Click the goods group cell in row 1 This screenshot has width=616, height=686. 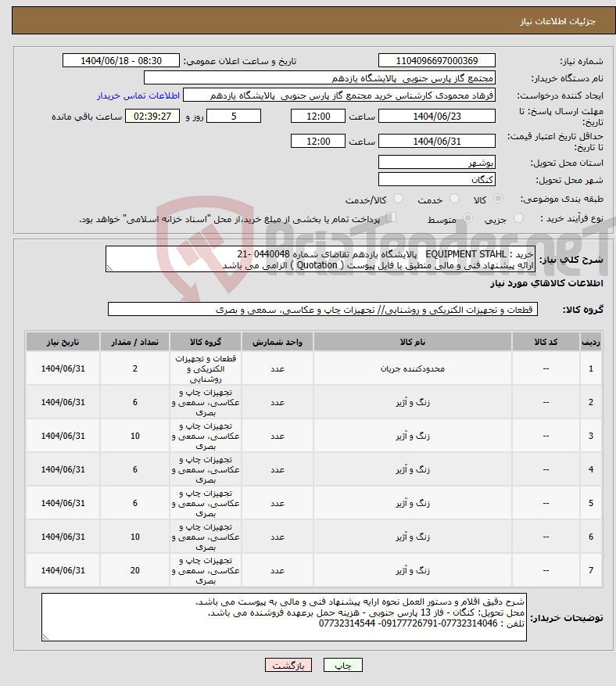point(206,368)
